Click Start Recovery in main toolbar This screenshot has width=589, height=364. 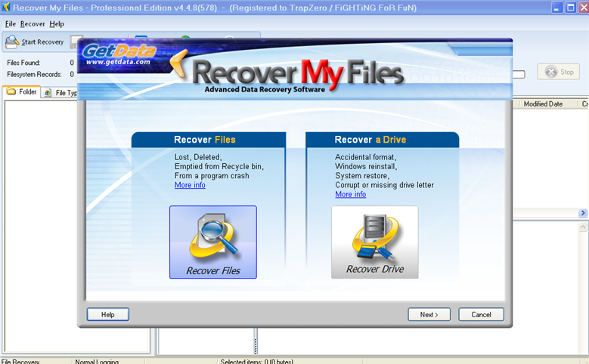coord(35,42)
